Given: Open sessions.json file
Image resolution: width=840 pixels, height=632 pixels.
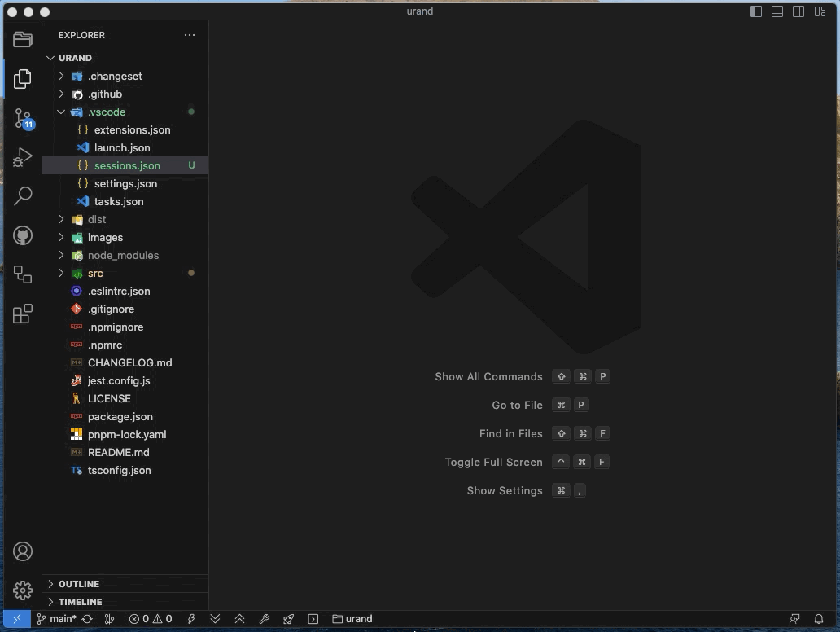Looking at the screenshot, I should pyautogui.click(x=125, y=165).
